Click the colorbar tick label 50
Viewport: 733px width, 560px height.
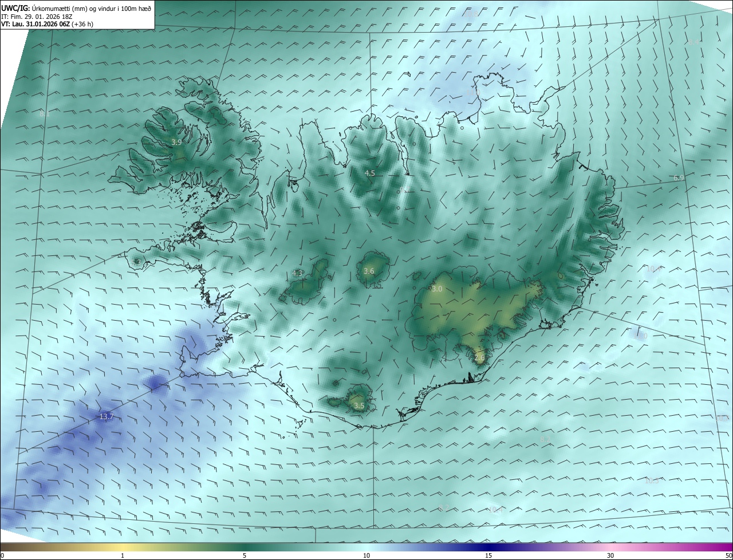728,555
